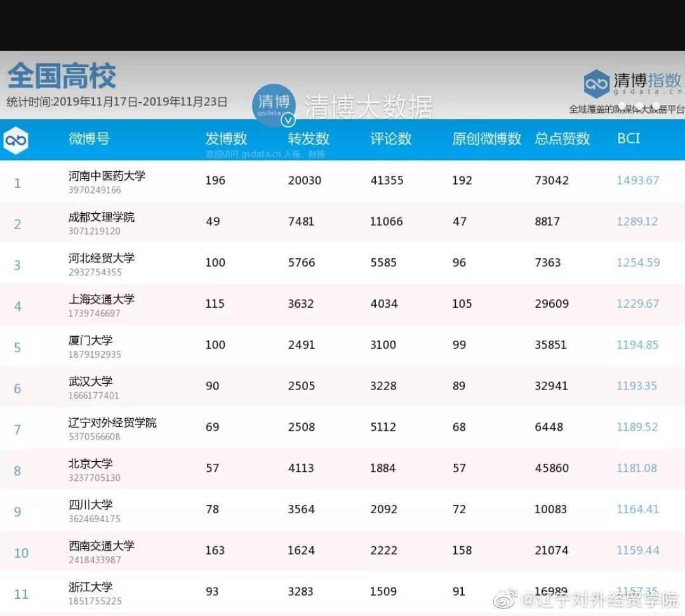685x616 pixels.
Task: Click comment count 11066
Action: pyautogui.click(x=386, y=221)
